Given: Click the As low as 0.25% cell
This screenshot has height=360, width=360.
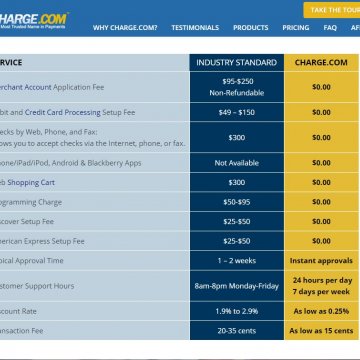Looking at the screenshot, I should pyautogui.click(x=321, y=311).
